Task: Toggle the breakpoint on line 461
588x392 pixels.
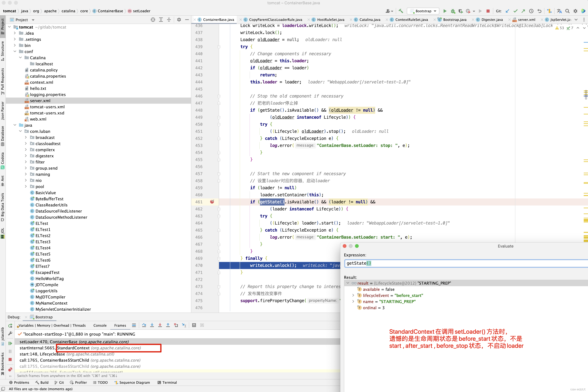Action: 212,202
